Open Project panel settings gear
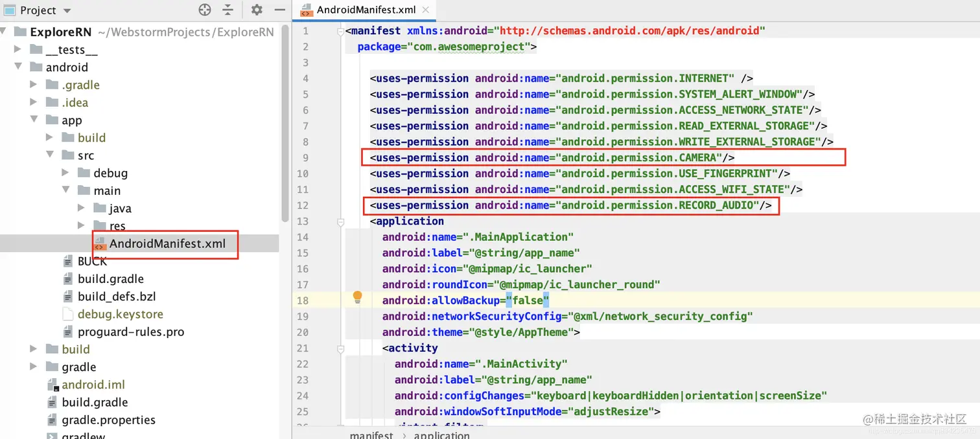Viewport: 980px width, 439px height. (x=257, y=10)
